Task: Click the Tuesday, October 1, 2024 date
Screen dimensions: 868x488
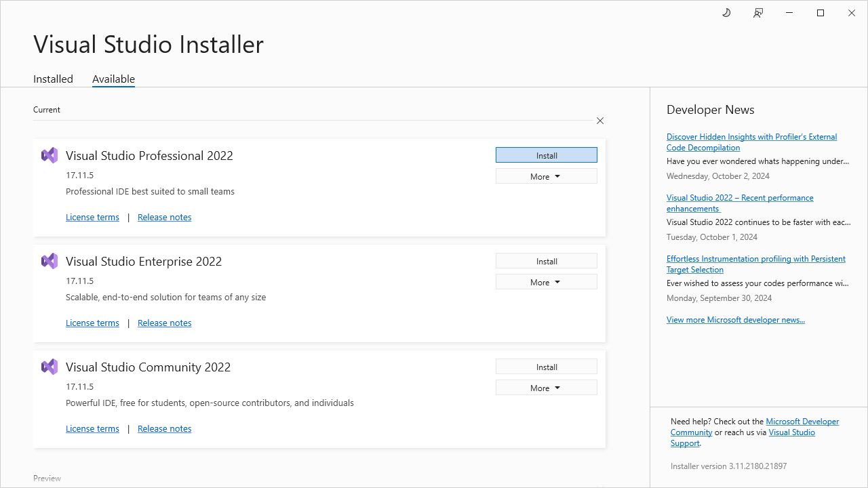Action: click(x=711, y=237)
